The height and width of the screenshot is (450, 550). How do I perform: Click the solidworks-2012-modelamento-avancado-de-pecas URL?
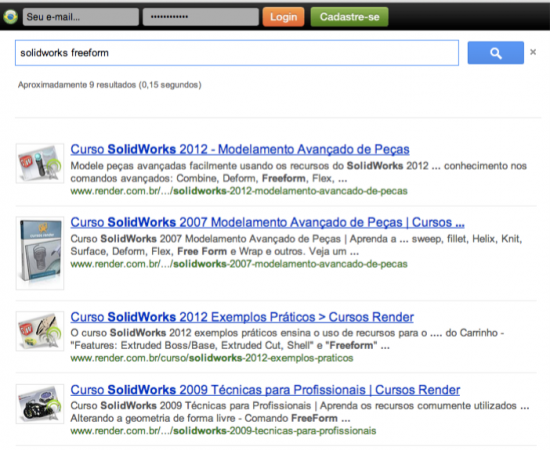point(239,191)
